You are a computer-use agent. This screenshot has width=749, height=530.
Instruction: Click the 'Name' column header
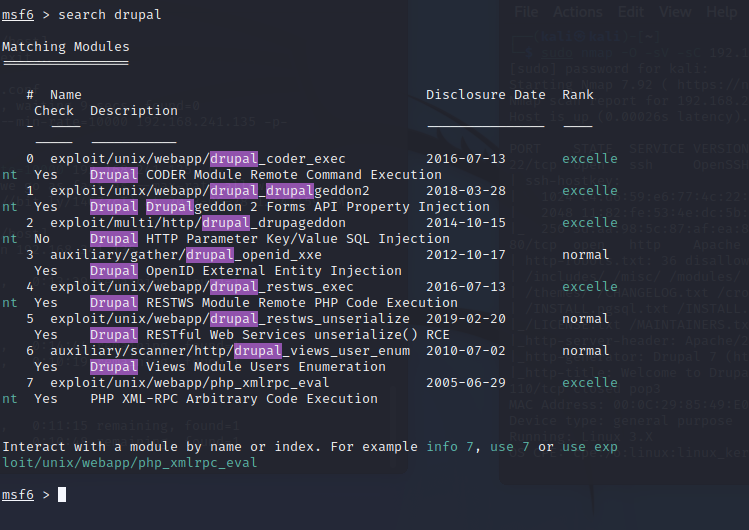[65, 95]
